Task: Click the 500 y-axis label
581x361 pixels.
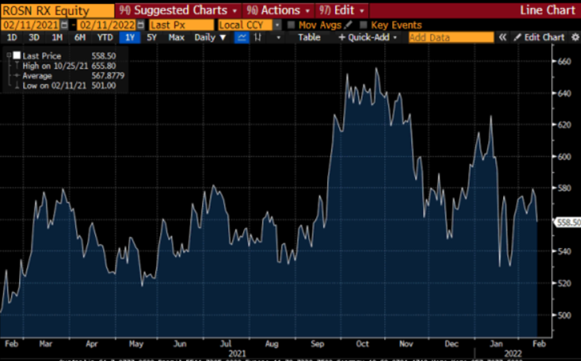Action: [x=565, y=315]
